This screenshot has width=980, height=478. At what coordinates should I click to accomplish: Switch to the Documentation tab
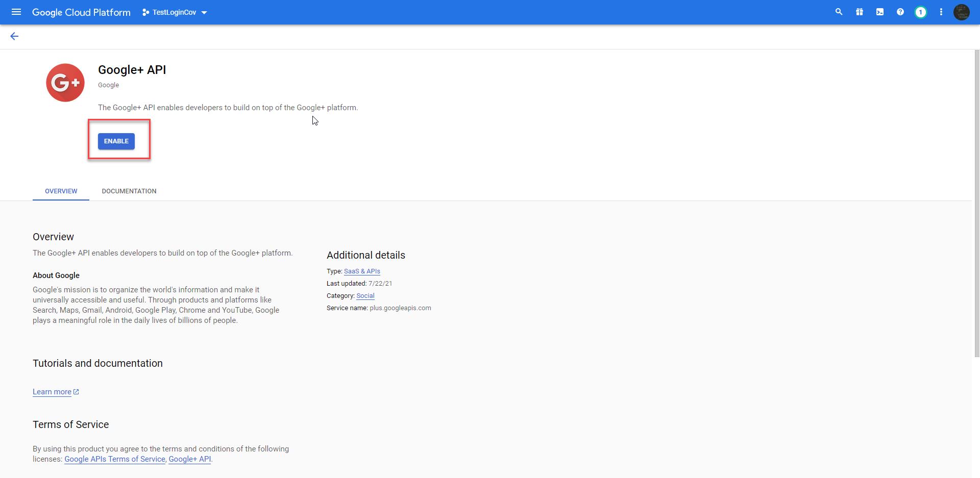click(x=129, y=191)
